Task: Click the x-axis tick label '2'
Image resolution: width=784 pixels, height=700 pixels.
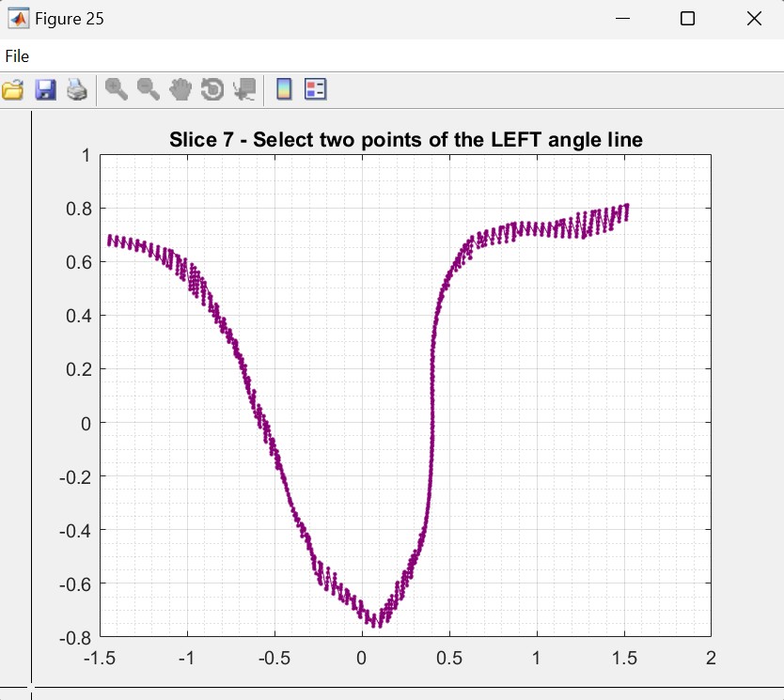Action: tap(711, 658)
